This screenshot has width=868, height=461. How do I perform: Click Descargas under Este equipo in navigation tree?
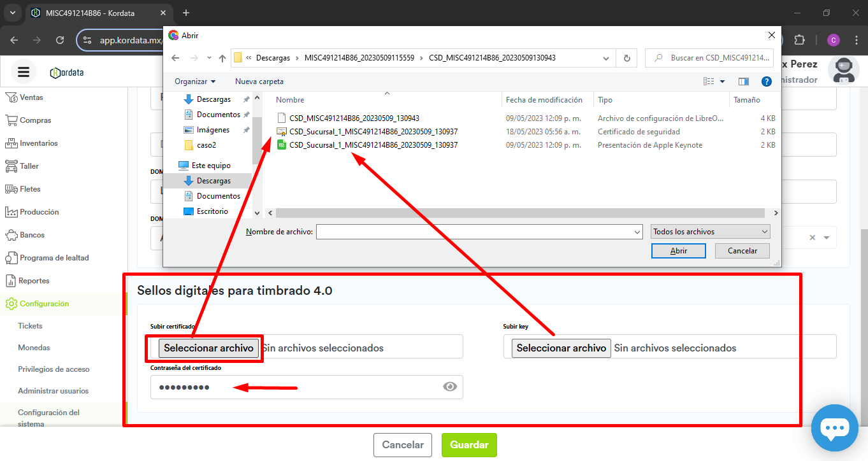213,181
